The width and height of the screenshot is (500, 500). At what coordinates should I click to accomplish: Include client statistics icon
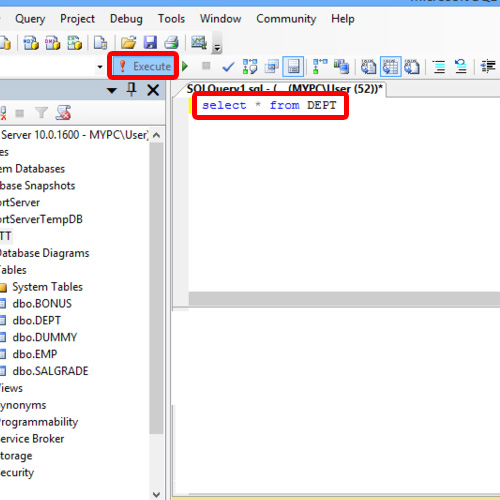tap(342, 66)
